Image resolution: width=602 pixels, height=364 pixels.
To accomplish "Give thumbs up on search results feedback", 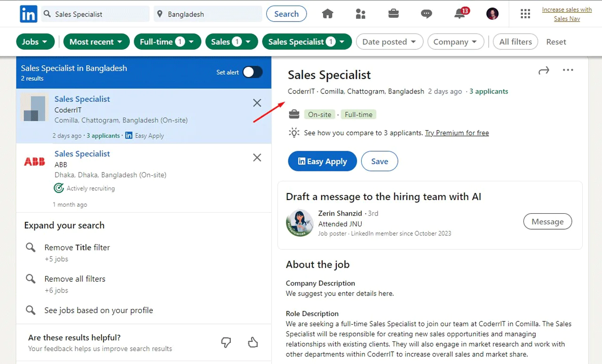I will (253, 342).
